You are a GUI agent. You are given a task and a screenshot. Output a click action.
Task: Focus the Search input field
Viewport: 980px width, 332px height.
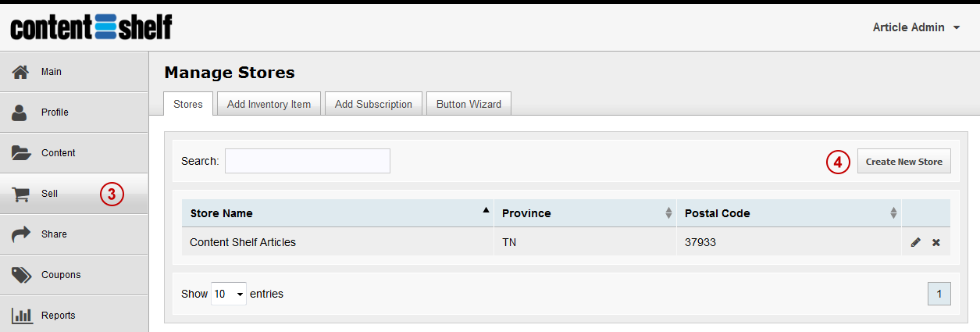point(308,161)
